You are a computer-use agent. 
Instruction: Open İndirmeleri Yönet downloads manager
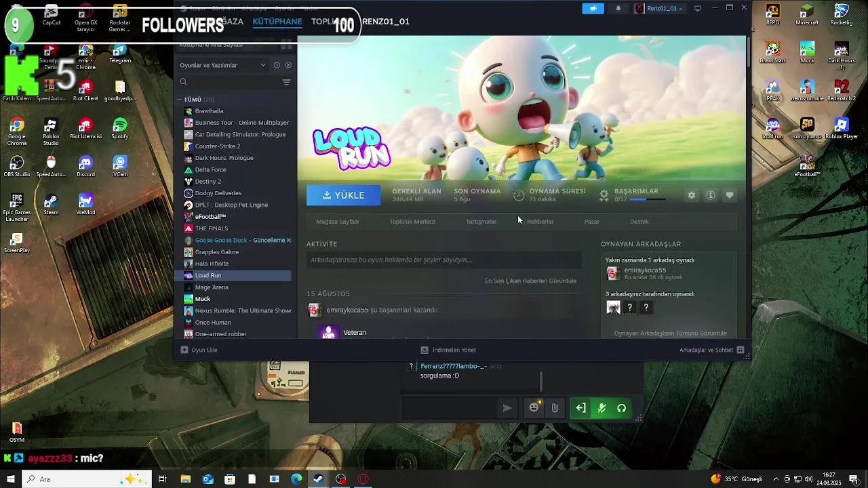click(x=448, y=350)
